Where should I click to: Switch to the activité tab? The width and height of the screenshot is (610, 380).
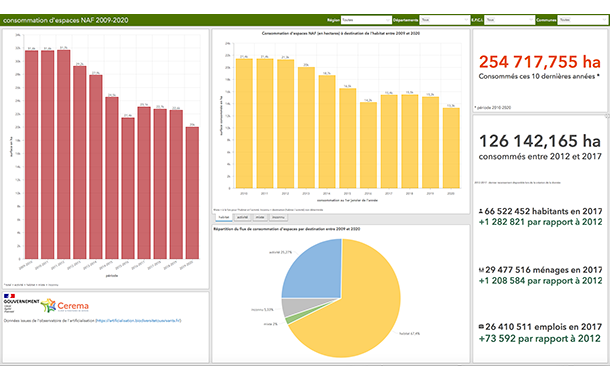click(x=242, y=217)
